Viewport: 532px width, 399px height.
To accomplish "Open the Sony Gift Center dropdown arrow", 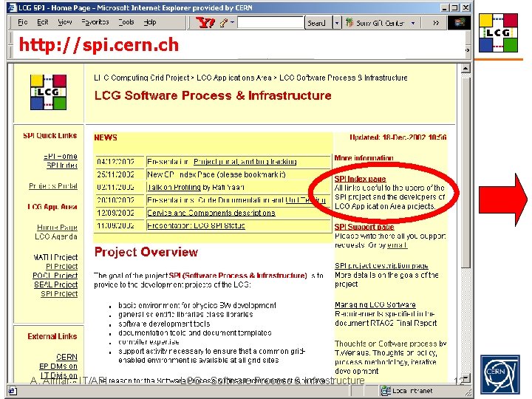I will pyautogui.click(x=413, y=23).
